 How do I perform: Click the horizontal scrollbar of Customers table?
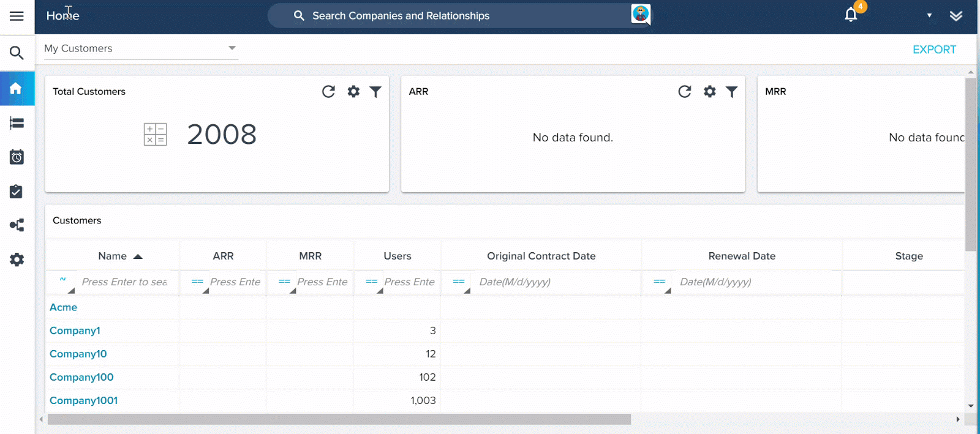pyautogui.click(x=339, y=419)
